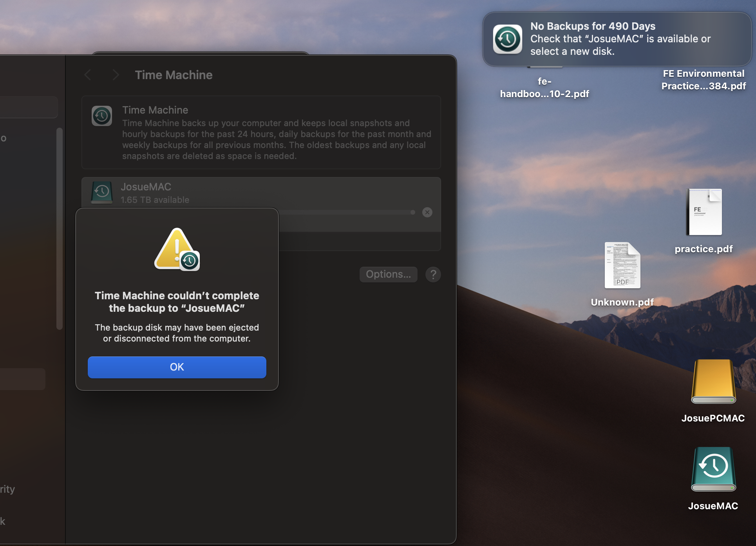The height and width of the screenshot is (546, 756).
Task: Select the fe-handboo...10-2.pdf file label
Action: pos(544,88)
